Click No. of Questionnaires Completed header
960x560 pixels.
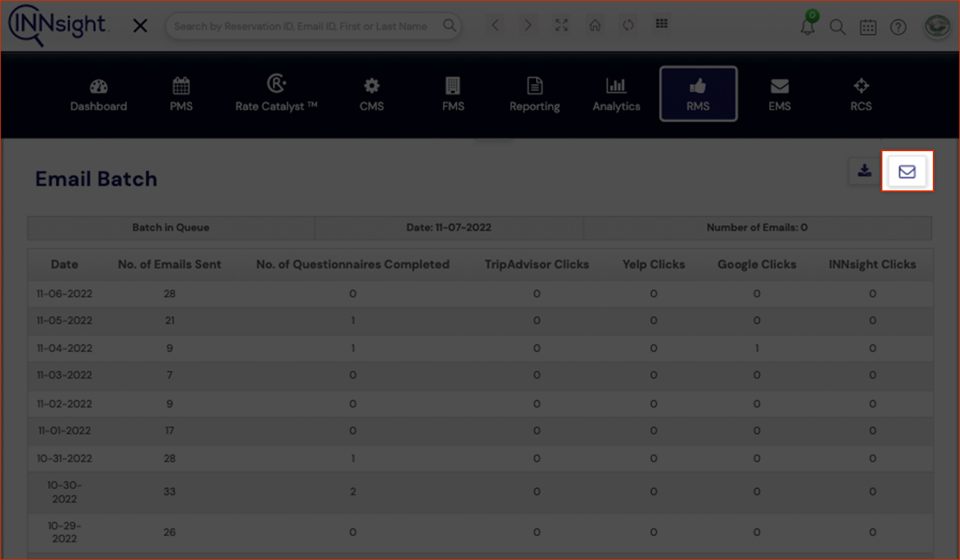[353, 264]
